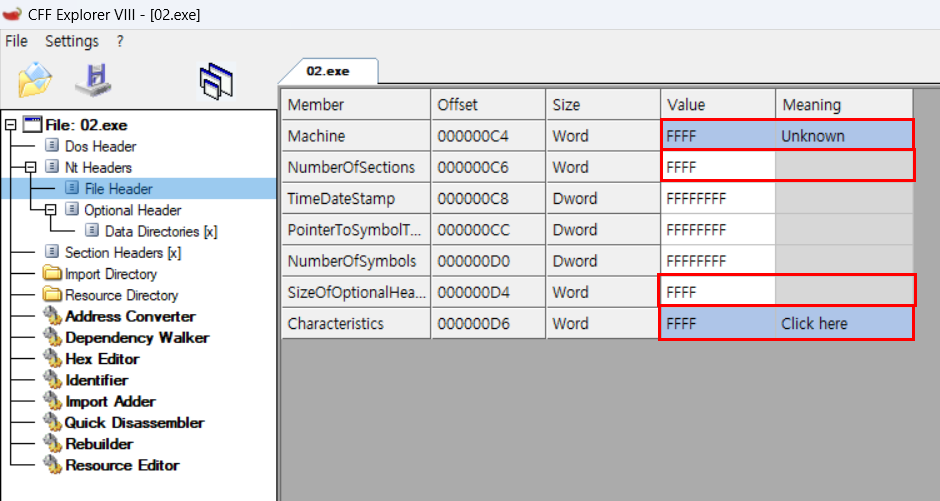Click the Dependency Walker gear icon
940x501 pixels.
point(53,337)
